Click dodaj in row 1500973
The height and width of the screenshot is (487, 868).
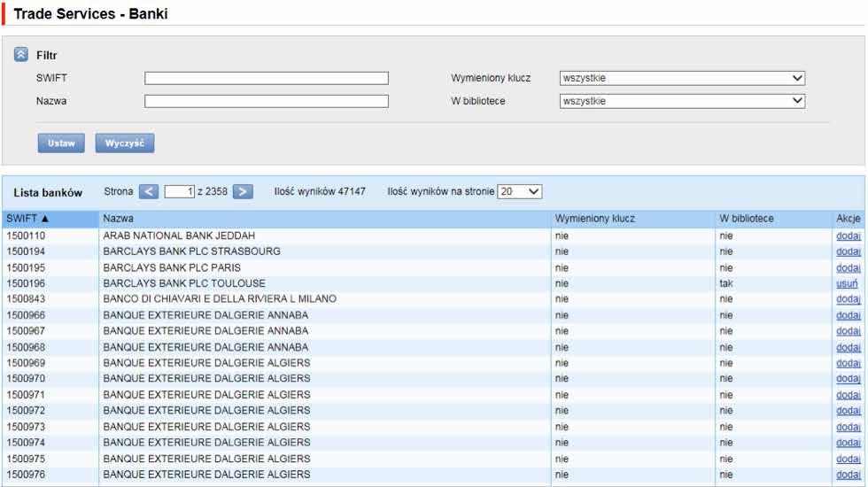[849, 427]
